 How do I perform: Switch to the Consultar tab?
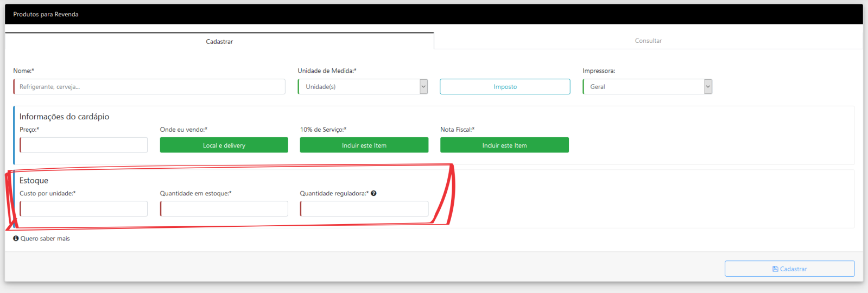[x=648, y=41]
